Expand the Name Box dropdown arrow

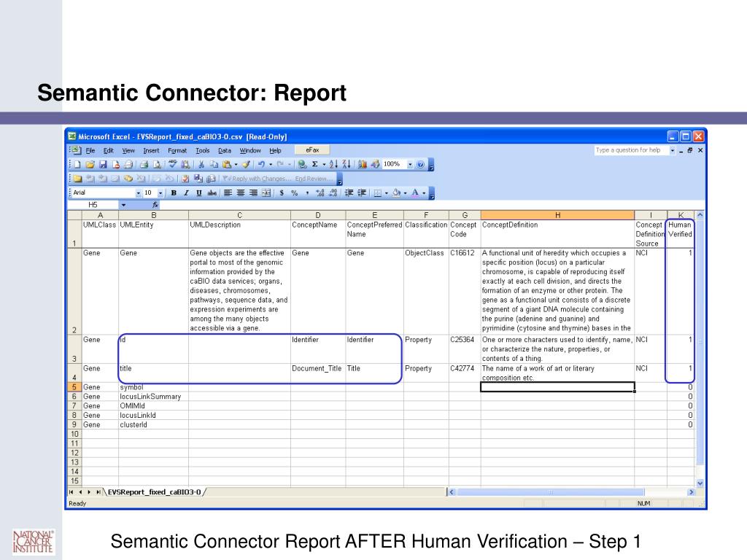point(123,205)
